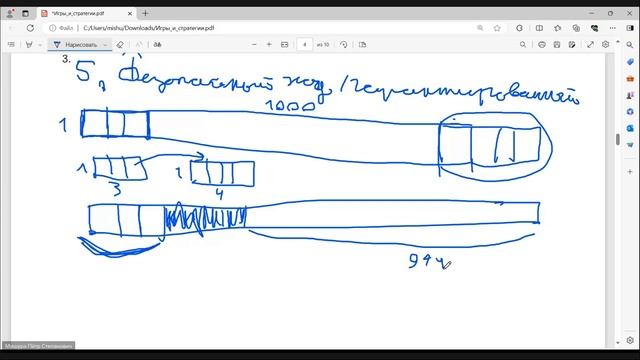Image resolution: width=640 pixels, height=360 pixels.
Task: Open PDF viewer settings gear
Action: 606,44
